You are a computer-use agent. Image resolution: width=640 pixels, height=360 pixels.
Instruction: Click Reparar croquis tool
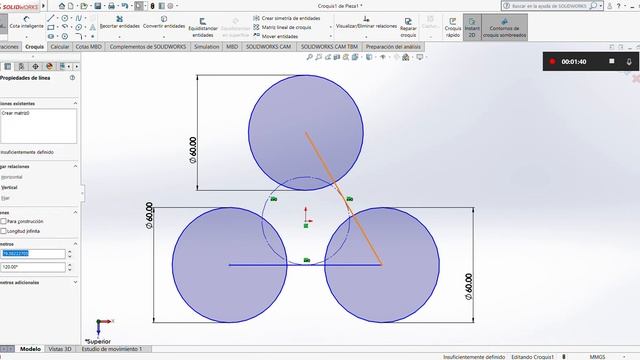pos(408,27)
